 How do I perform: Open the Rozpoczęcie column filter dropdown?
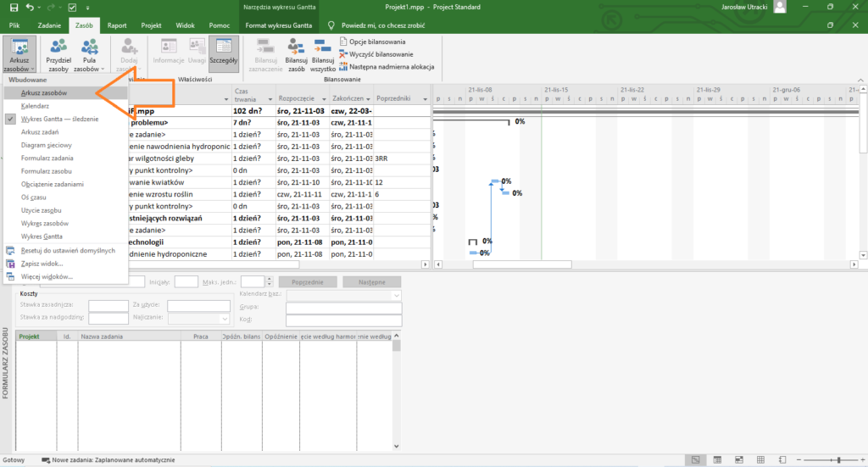[320, 97]
